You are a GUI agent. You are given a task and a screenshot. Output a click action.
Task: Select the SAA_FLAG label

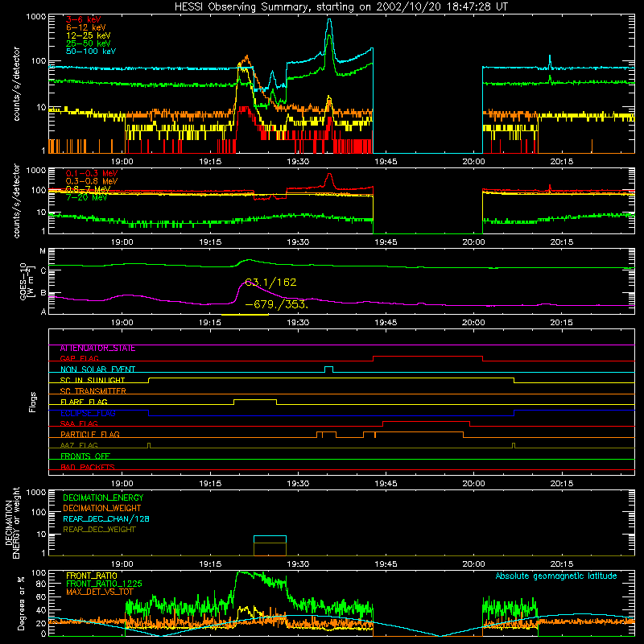[79, 423]
